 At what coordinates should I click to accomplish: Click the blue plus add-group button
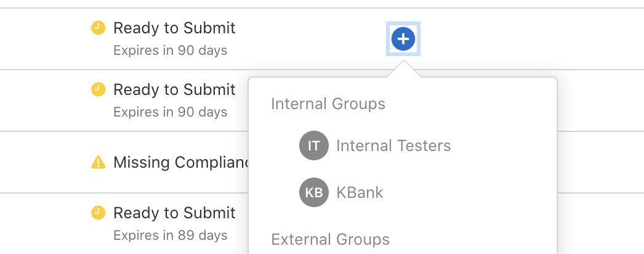[403, 39]
